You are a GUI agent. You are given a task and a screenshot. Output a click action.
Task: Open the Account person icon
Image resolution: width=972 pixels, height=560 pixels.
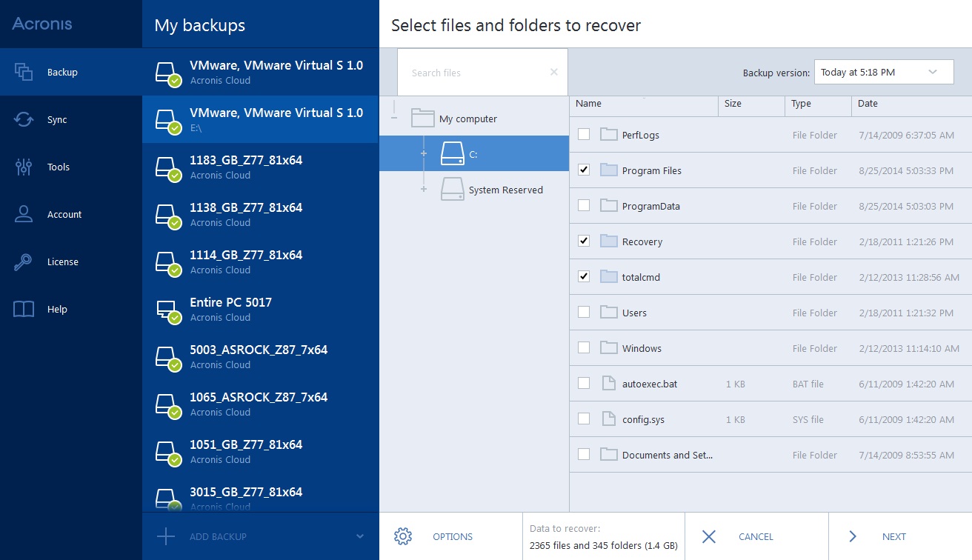pyautogui.click(x=24, y=214)
